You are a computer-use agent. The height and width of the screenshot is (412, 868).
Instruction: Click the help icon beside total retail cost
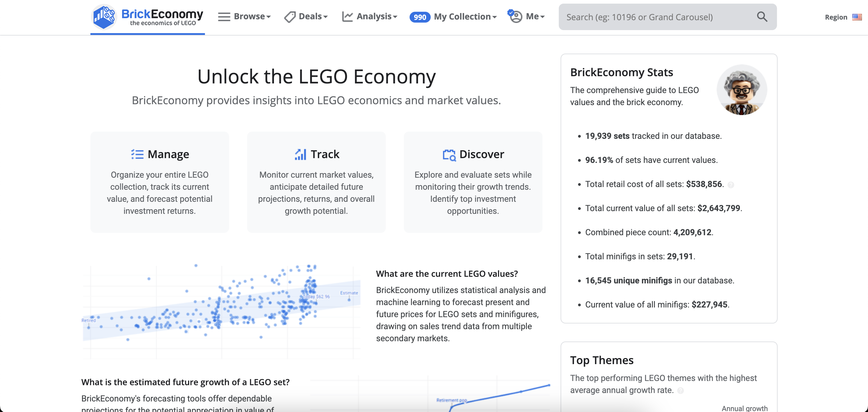[x=731, y=184]
